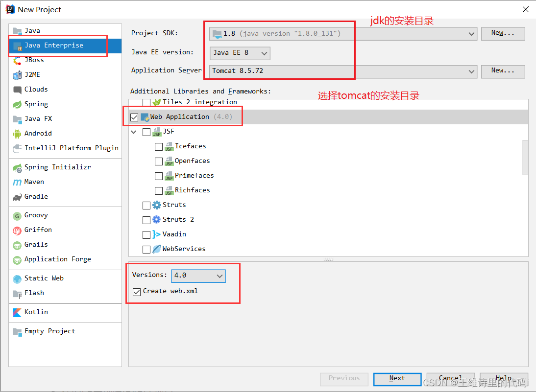Click the Spring Initializr icon
This screenshot has height=392, width=536.
click(x=17, y=167)
